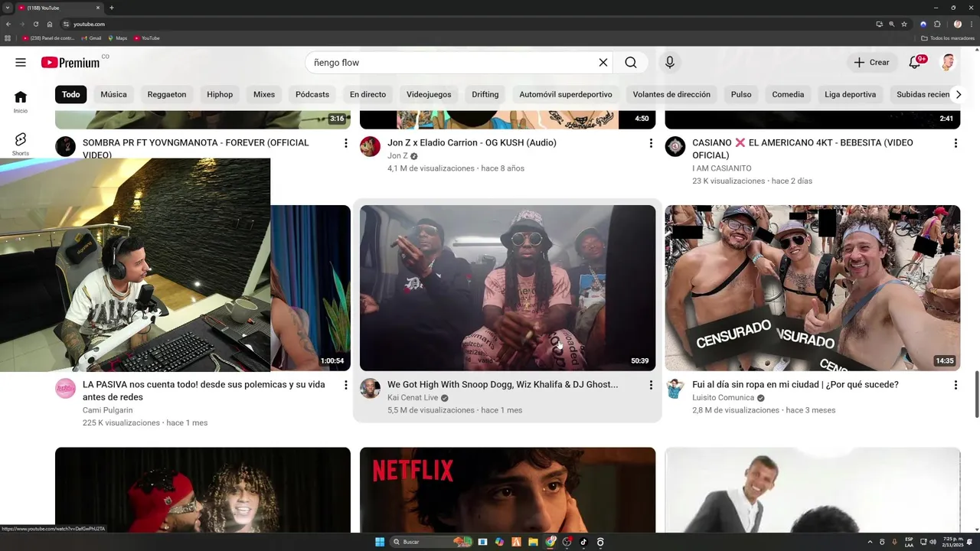Open Maps bookmark
This screenshot has height=551, width=980.
(118, 38)
